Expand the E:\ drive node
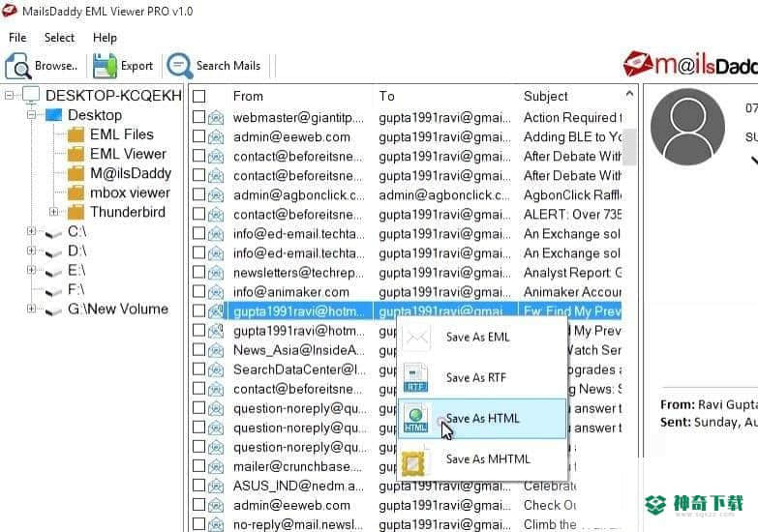Screen dimensions: 758x532 pyautogui.click(x=31, y=270)
